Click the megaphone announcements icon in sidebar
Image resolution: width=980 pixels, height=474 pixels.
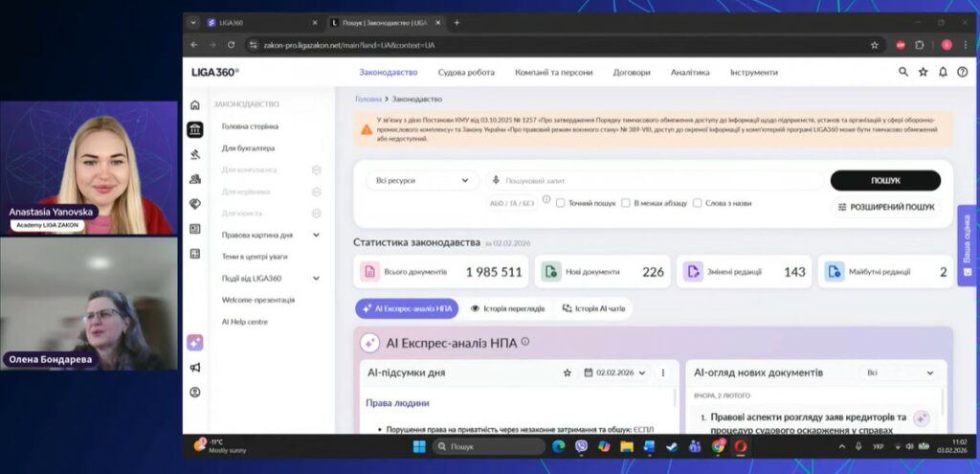[x=195, y=368]
